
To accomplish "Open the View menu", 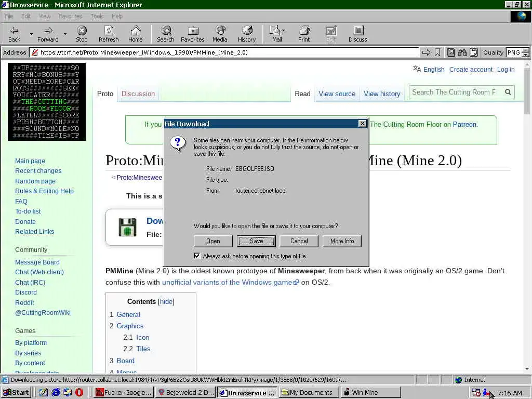I will coord(45,16).
